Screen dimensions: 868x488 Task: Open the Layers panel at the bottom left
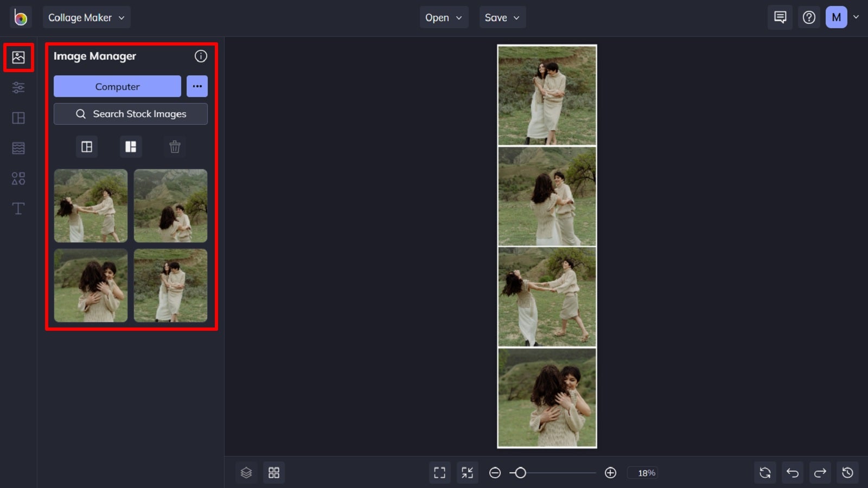coord(246,472)
